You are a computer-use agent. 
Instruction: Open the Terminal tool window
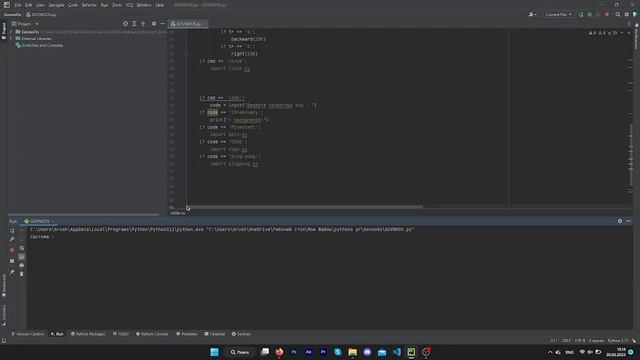click(x=215, y=334)
